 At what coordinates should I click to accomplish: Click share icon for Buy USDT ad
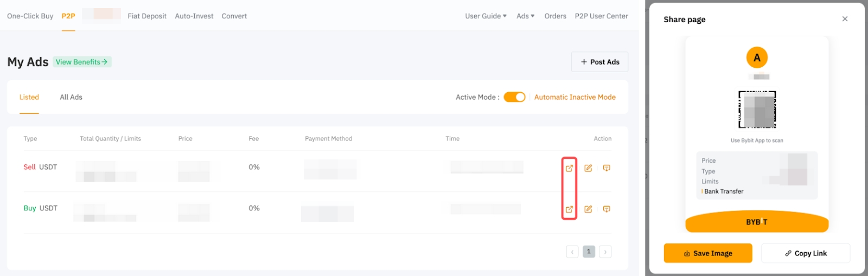(569, 209)
